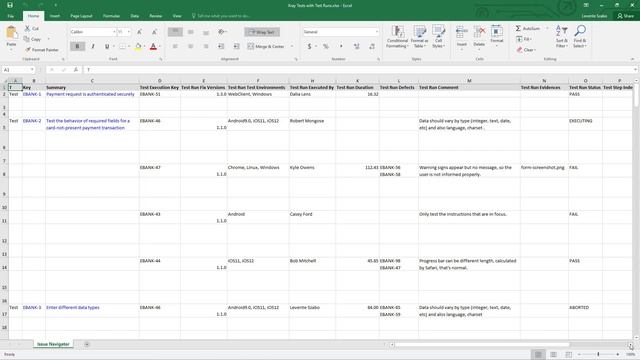
Task: Click the Delete cells icon
Action: click(x=479, y=32)
